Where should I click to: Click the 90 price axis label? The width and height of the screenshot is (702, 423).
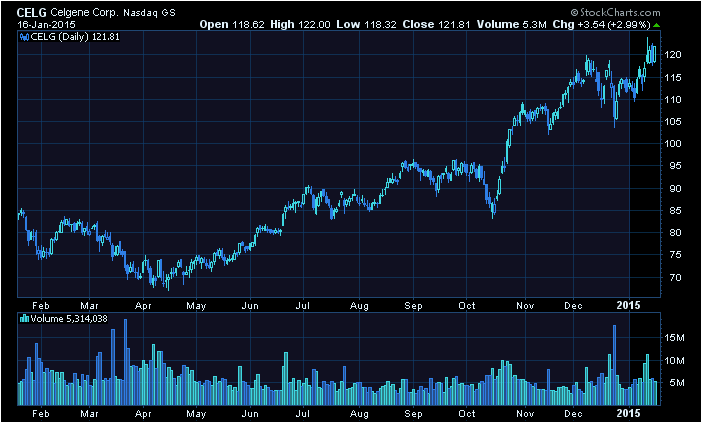[x=676, y=188]
